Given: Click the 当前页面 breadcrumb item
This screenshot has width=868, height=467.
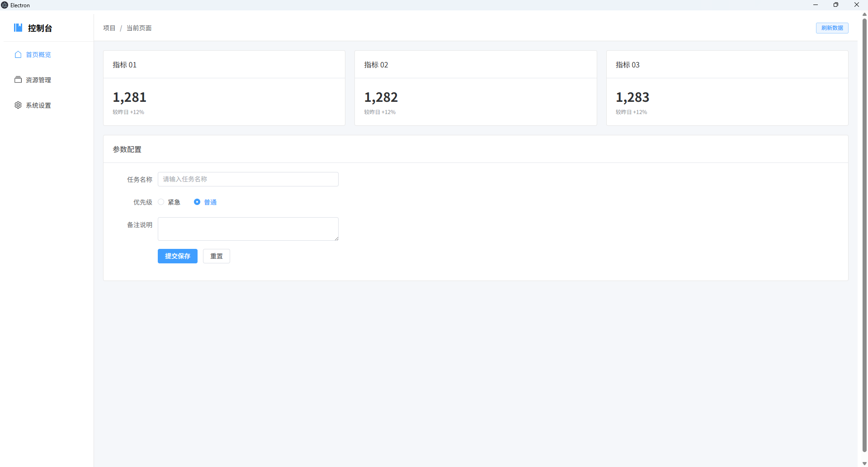Looking at the screenshot, I should pyautogui.click(x=139, y=28).
